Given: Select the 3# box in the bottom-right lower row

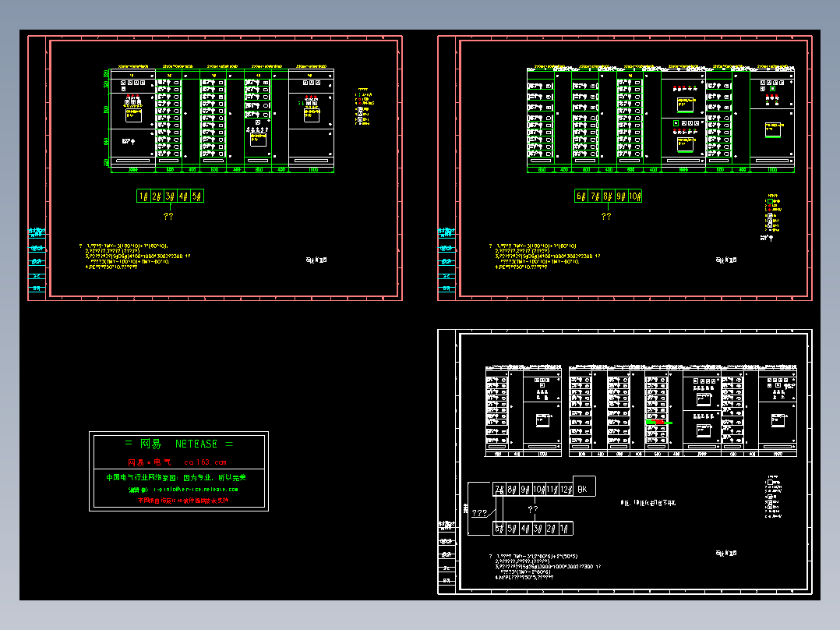Looking at the screenshot, I should [539, 529].
